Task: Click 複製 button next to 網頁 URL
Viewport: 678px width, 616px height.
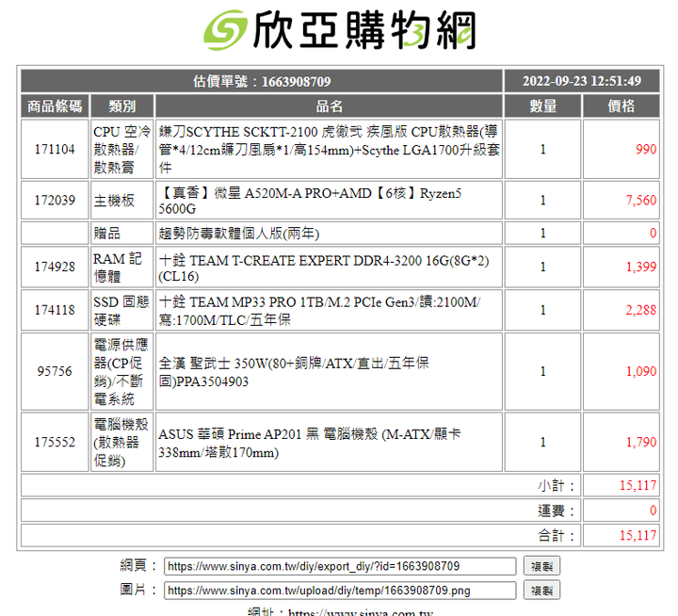Action: tap(541, 566)
